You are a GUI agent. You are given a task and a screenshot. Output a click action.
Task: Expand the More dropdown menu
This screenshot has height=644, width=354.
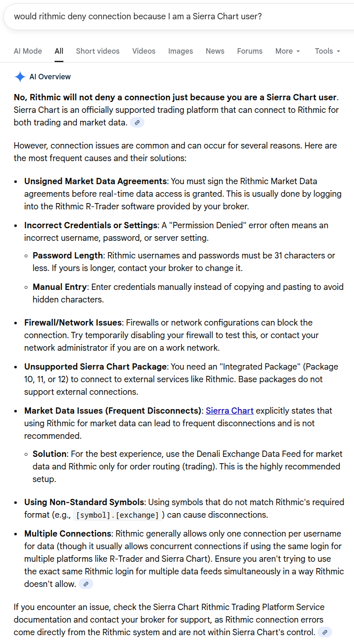coord(288,51)
